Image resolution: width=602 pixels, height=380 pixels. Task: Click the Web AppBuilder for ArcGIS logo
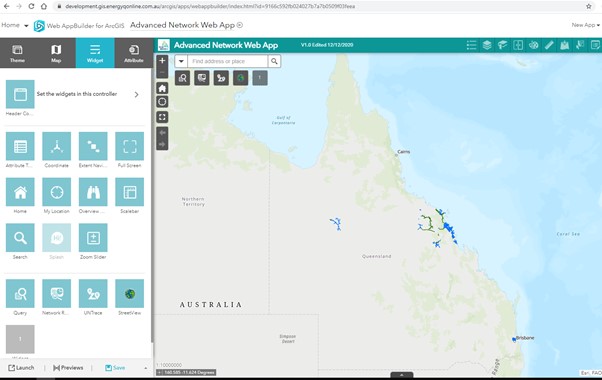pos(39,26)
